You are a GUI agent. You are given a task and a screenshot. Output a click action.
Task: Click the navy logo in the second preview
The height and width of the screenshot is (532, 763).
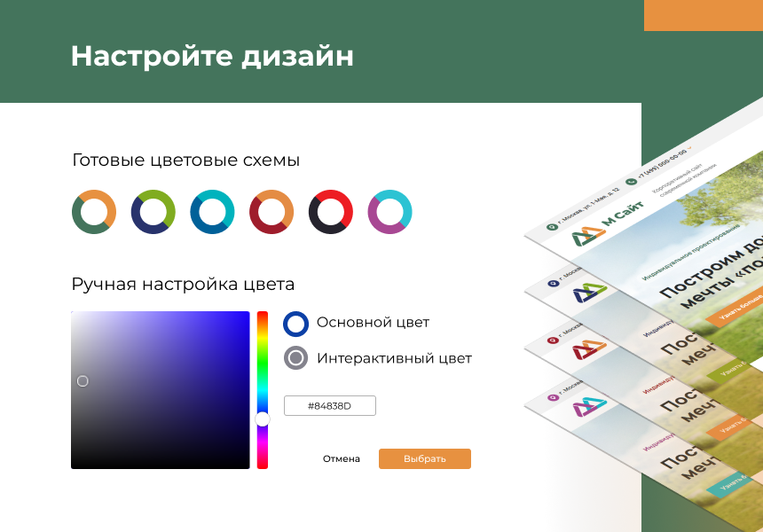[x=588, y=292]
